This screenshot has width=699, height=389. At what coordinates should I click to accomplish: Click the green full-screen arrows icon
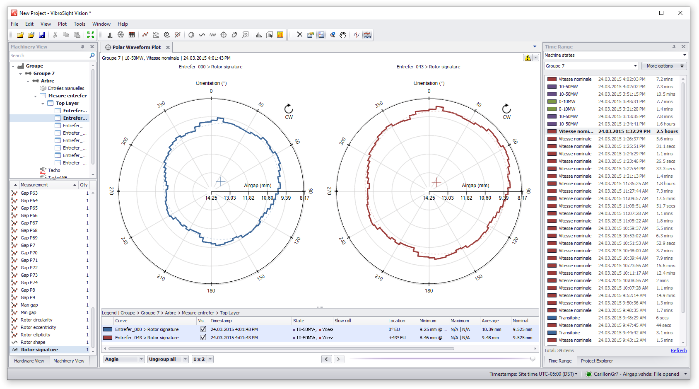tap(90, 35)
